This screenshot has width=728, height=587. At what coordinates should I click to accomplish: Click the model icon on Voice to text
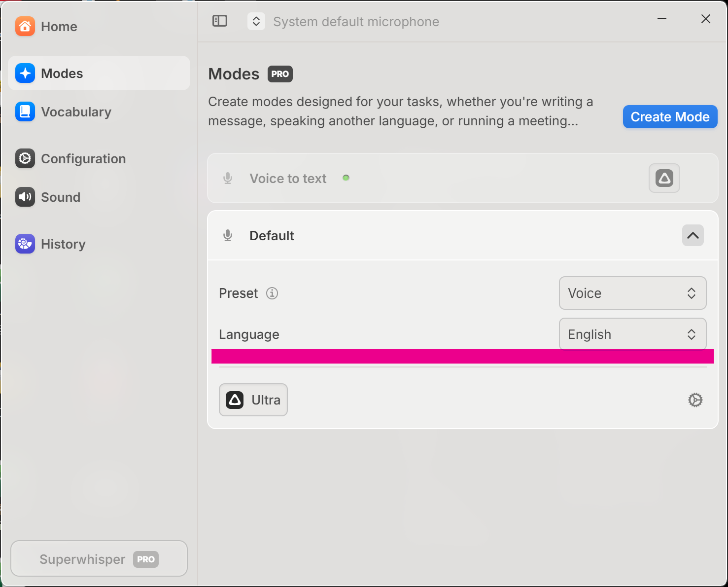[x=664, y=178]
